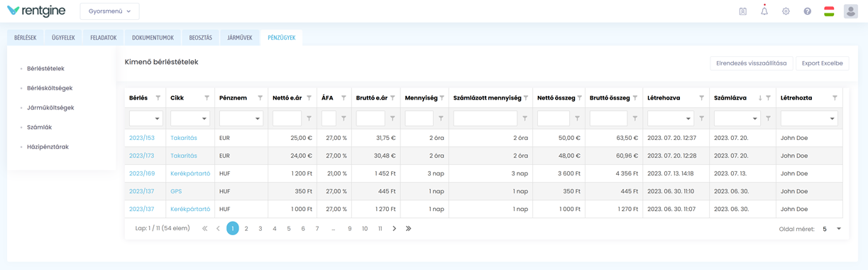868x270 pixels.
Task: Click the sort arrow in Számlázva header
Action: click(760, 98)
